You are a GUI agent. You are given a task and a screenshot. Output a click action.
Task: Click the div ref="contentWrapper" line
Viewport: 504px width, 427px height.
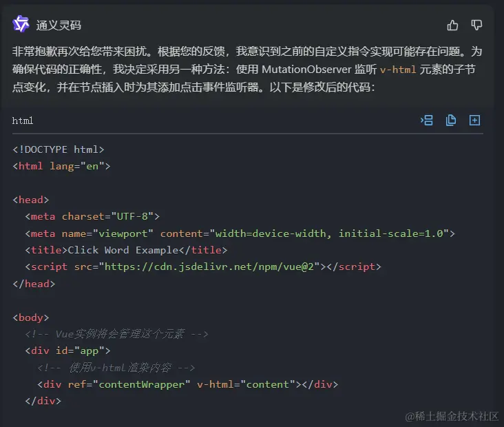click(x=188, y=384)
